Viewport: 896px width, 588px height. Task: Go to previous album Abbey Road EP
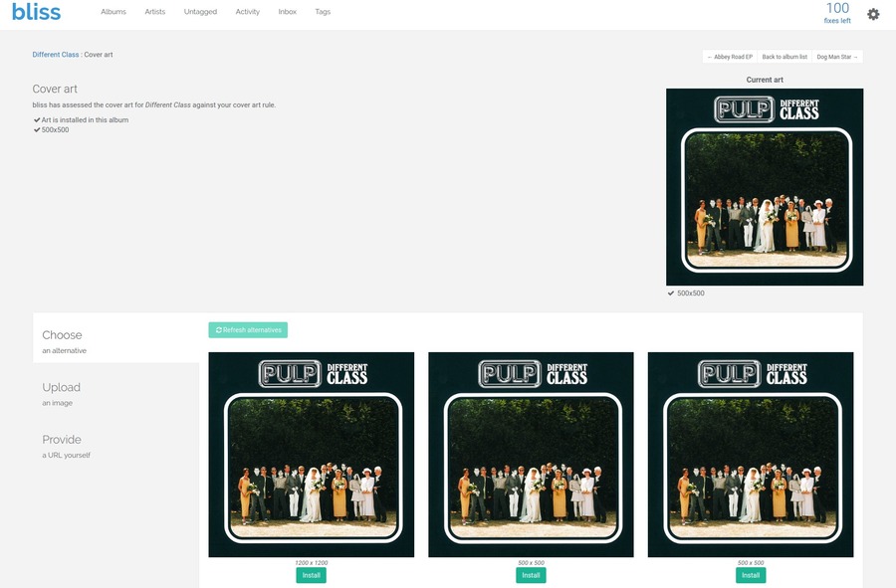[730, 57]
